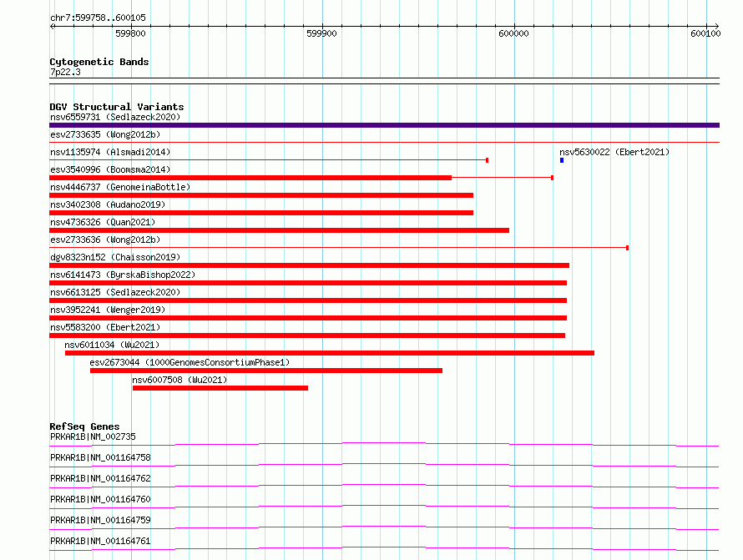Click the nsv6007508 (Wu2021) label
This screenshot has width=743, height=560.
tap(179, 380)
